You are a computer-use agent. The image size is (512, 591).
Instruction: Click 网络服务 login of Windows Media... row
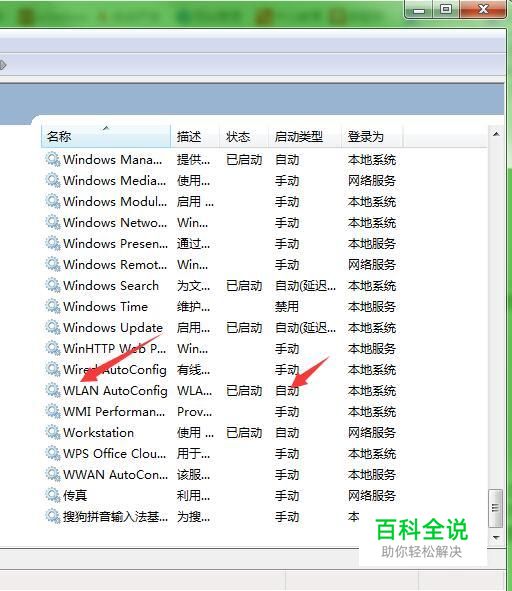372,181
